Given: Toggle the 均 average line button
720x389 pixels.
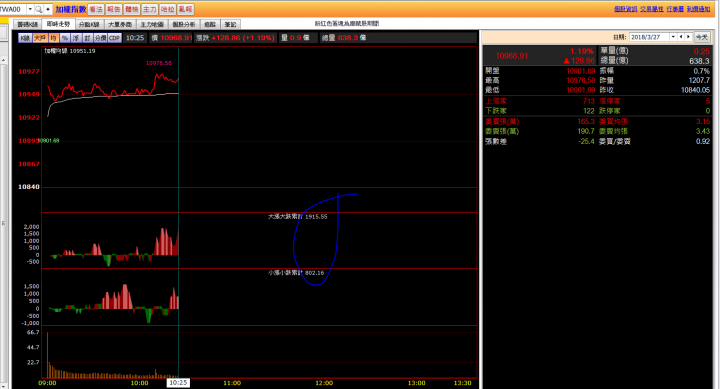Looking at the screenshot, I should 53,38.
